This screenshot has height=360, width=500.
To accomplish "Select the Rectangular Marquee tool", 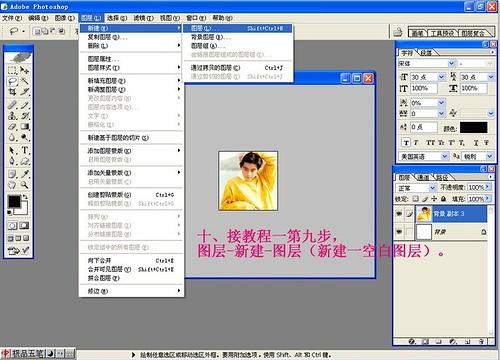I will coord(12,70).
